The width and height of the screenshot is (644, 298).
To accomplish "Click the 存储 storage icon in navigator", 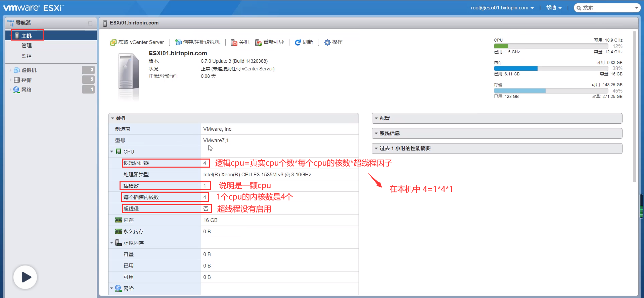I will 17,80.
